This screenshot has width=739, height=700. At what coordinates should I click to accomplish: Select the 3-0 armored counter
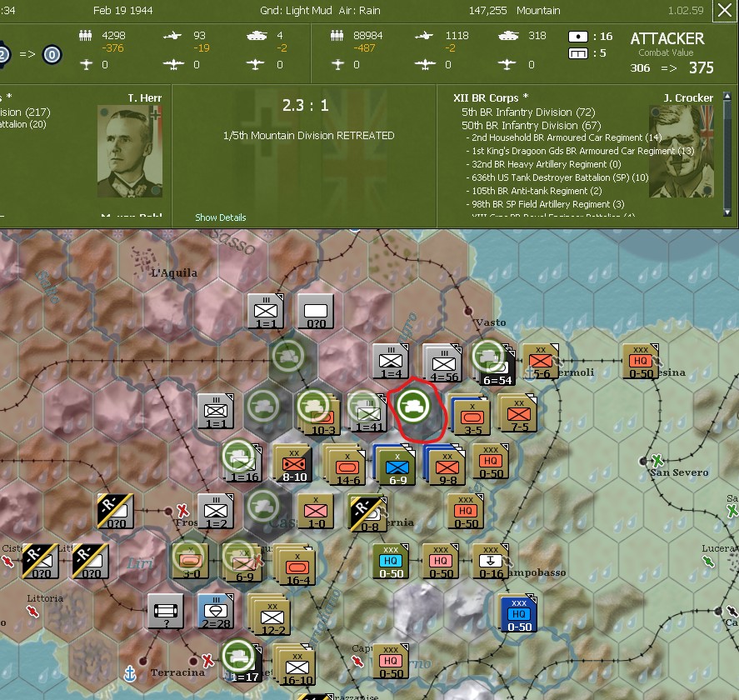pyautogui.click(x=191, y=561)
